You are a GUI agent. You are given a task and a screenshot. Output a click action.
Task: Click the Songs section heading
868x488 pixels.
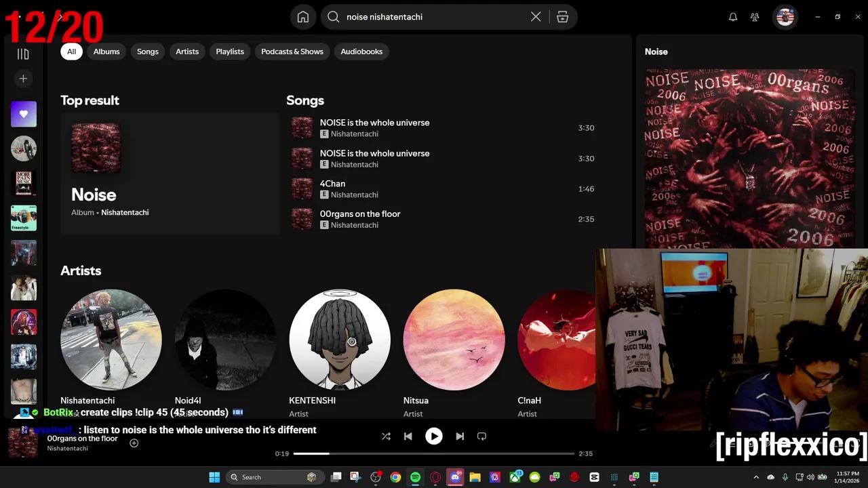(x=305, y=100)
